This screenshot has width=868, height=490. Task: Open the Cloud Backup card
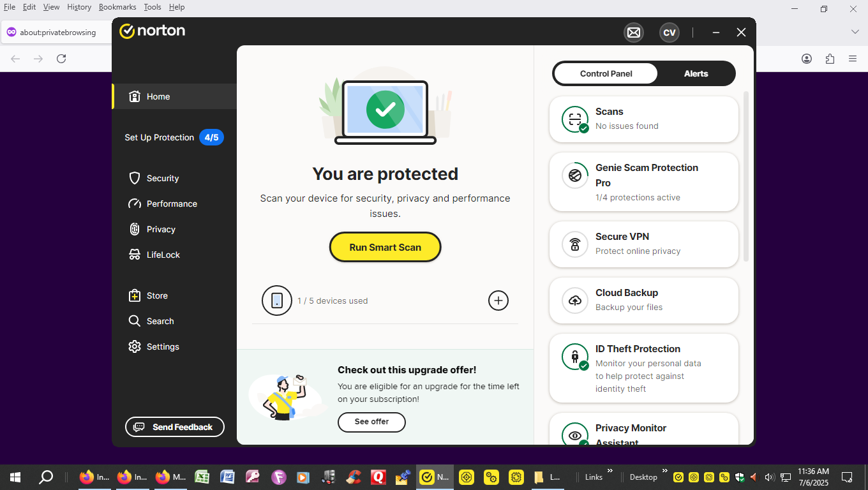tap(644, 301)
